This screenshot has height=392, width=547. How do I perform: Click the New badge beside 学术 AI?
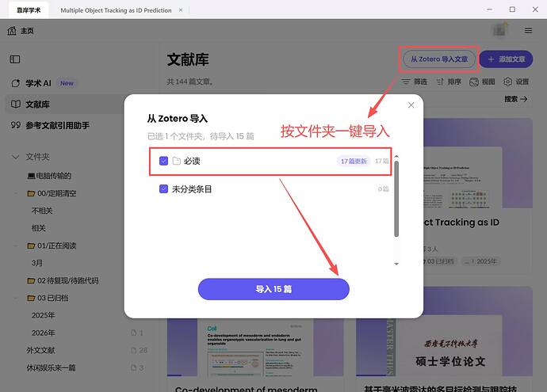[x=67, y=83]
